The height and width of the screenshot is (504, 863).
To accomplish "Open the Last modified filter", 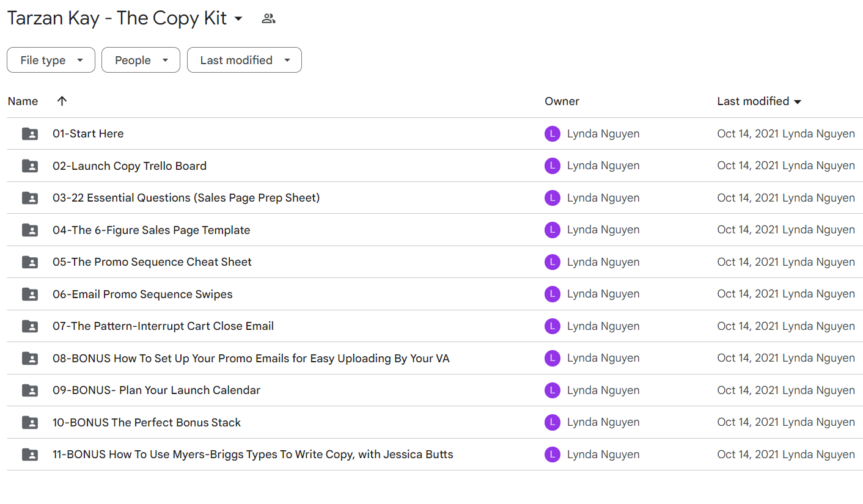I will tap(244, 60).
